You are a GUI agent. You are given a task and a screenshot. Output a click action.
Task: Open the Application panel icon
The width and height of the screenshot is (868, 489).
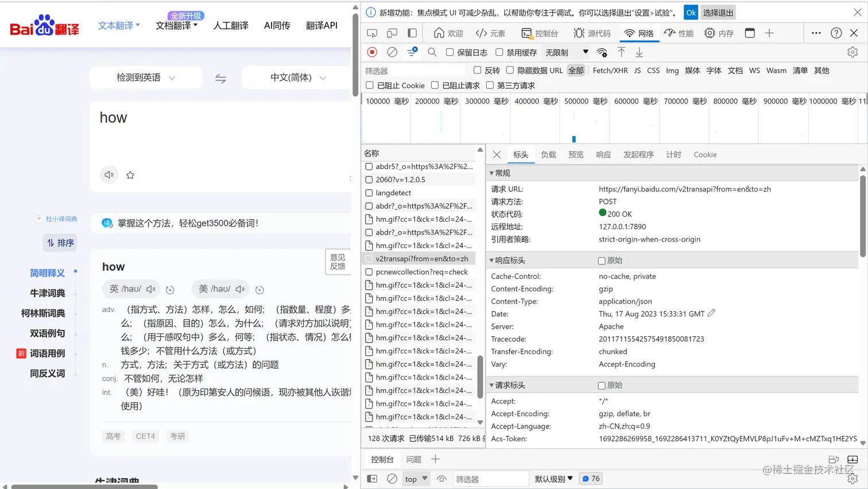click(750, 33)
